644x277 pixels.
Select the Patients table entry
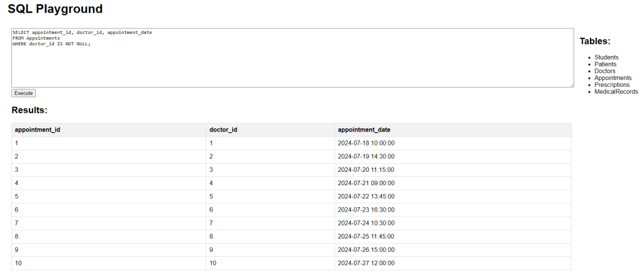click(x=605, y=64)
